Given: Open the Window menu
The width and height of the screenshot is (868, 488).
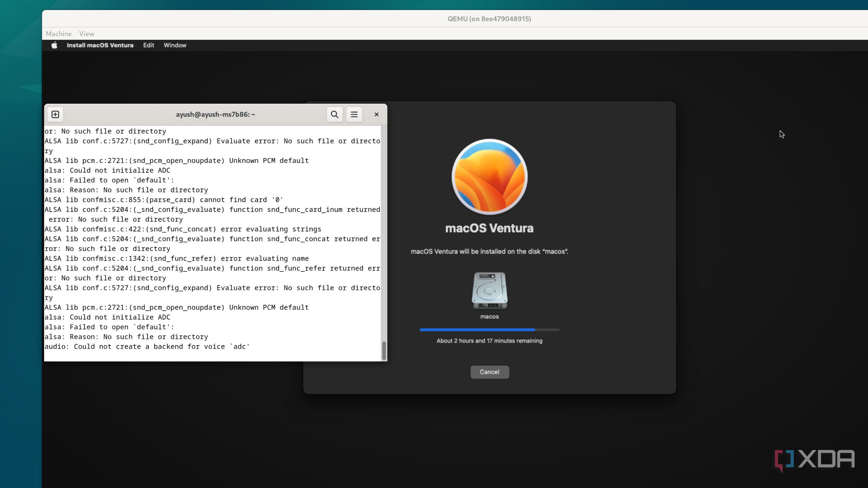Looking at the screenshot, I should (175, 45).
